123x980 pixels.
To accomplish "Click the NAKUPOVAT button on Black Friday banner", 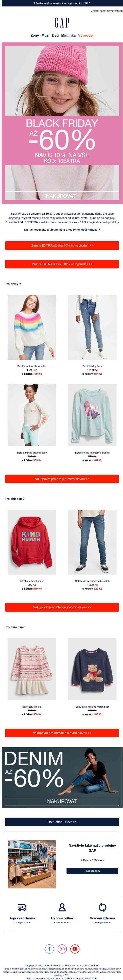I will (x=61, y=196).
